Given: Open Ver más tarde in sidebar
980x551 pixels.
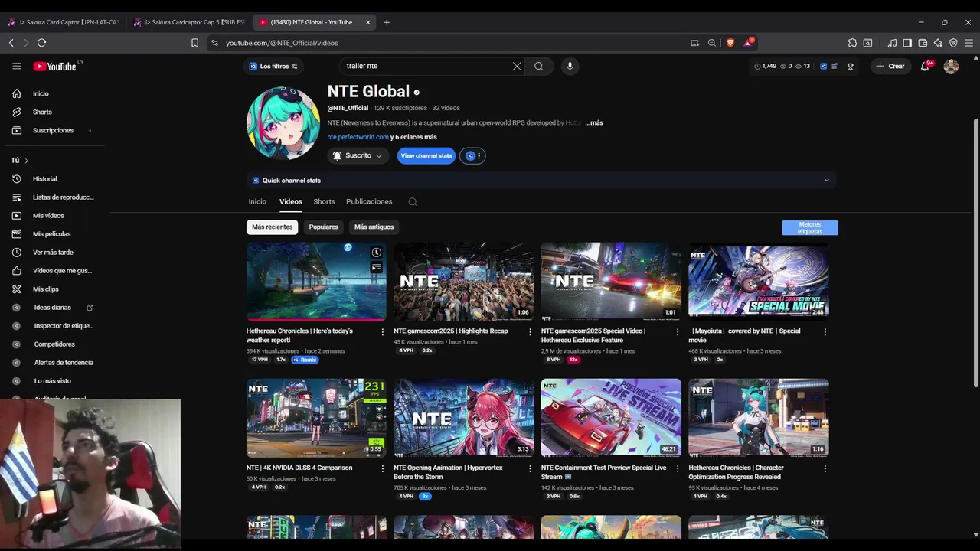Looking at the screenshot, I should tap(53, 253).
